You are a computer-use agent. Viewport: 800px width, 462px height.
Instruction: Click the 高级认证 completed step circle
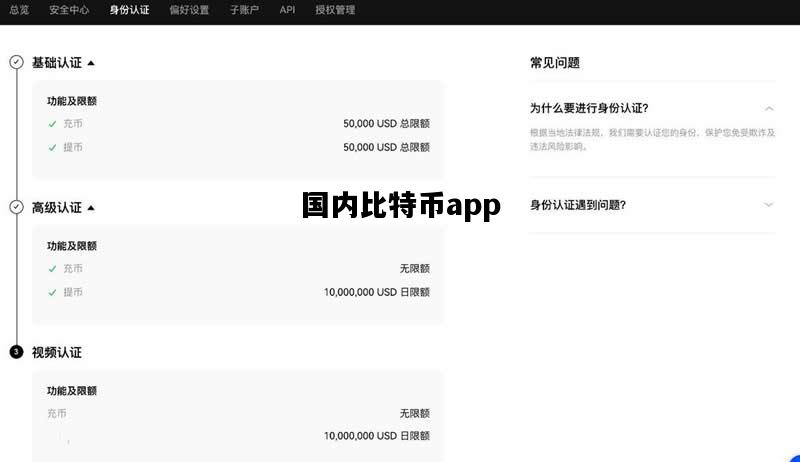[x=16, y=207]
